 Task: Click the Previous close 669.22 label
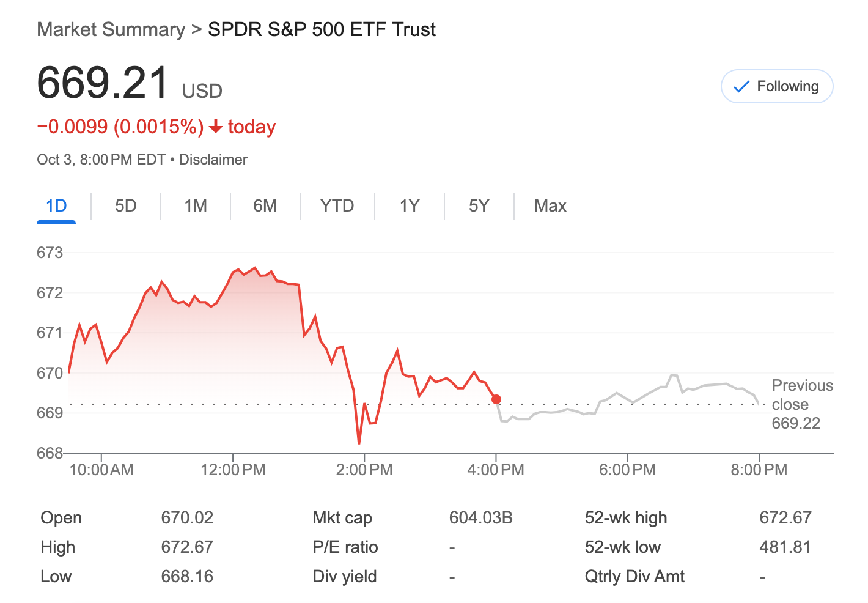801,404
